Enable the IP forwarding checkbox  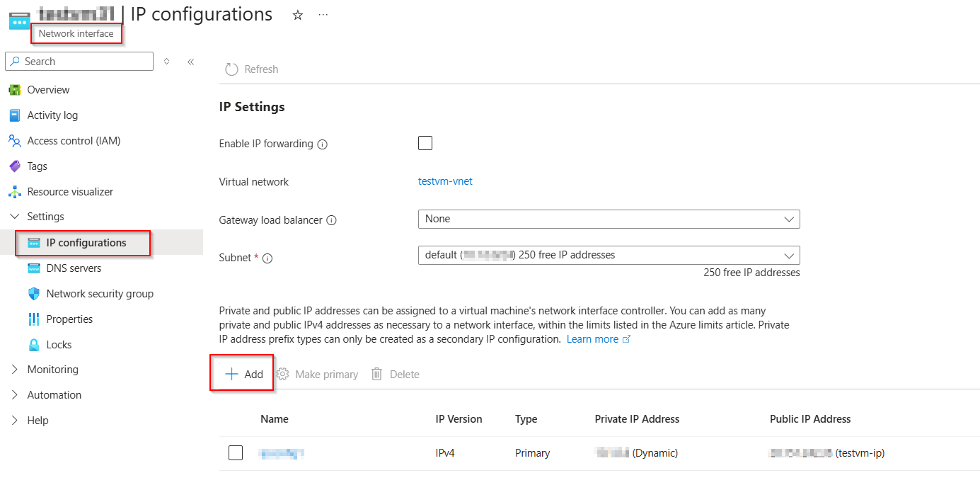click(425, 143)
